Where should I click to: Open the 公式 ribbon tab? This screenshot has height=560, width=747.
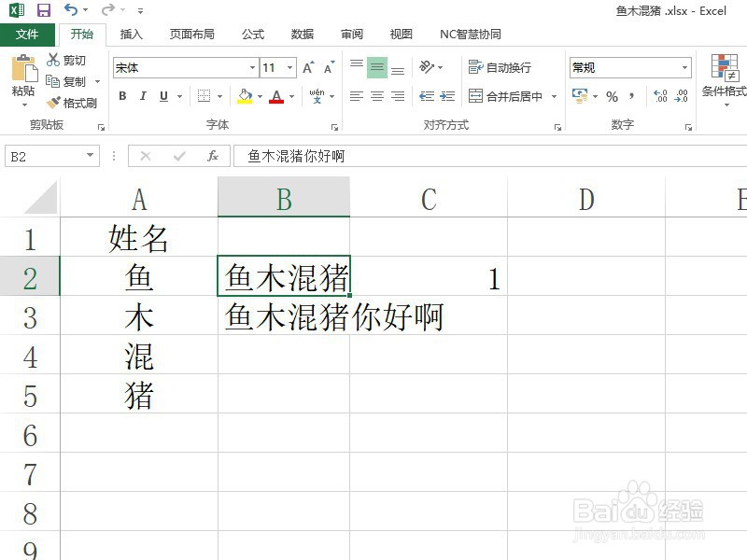point(252,34)
